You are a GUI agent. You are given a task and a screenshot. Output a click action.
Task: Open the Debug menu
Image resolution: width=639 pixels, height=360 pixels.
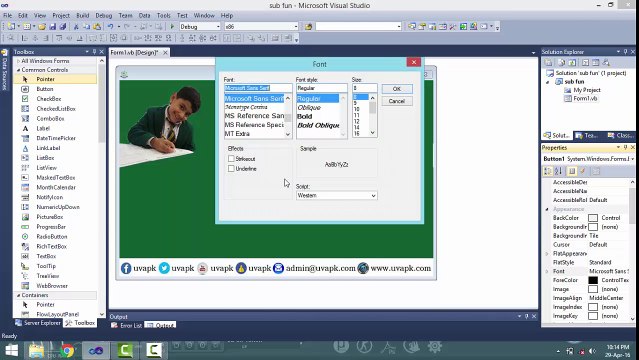(104, 15)
